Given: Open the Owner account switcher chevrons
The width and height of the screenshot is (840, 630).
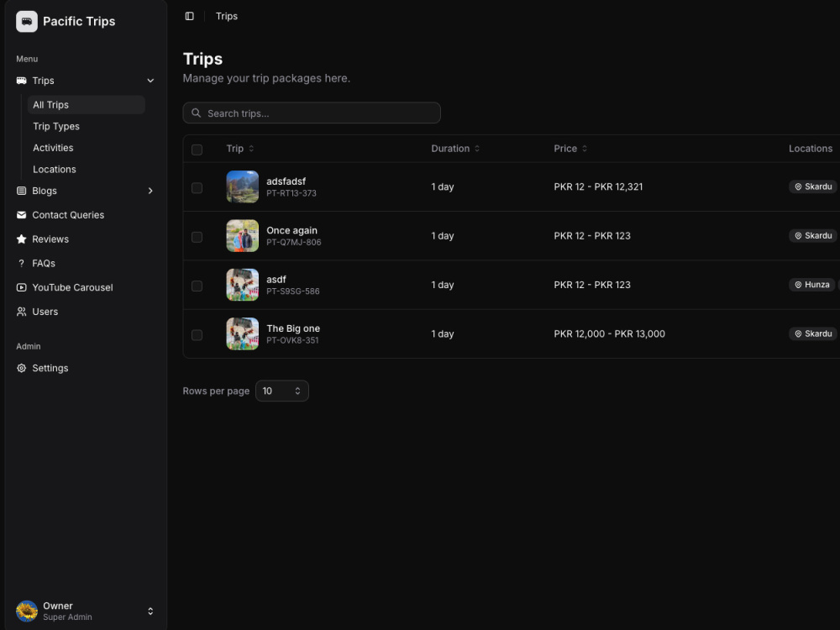Looking at the screenshot, I should (150, 611).
